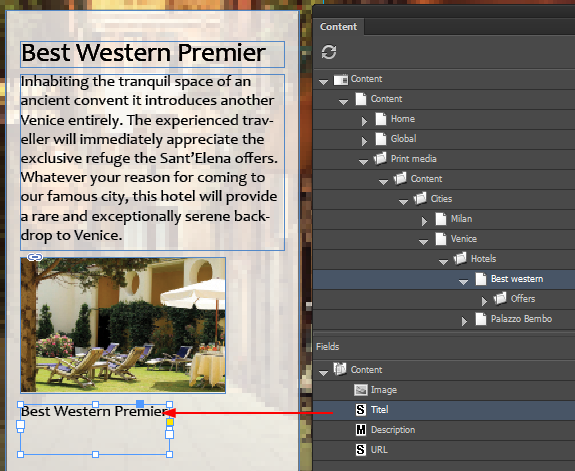The image size is (575, 471).
Task: Click the Hotels folder icon
Action: [460, 258]
